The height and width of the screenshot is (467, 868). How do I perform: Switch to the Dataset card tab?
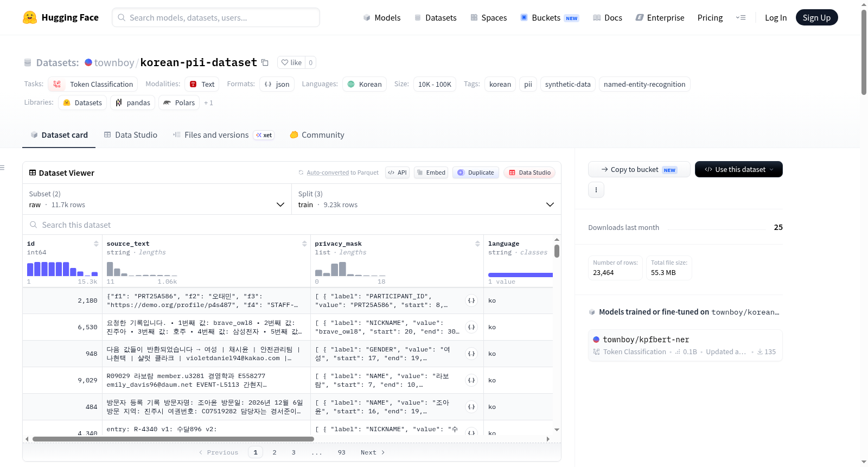tap(59, 135)
